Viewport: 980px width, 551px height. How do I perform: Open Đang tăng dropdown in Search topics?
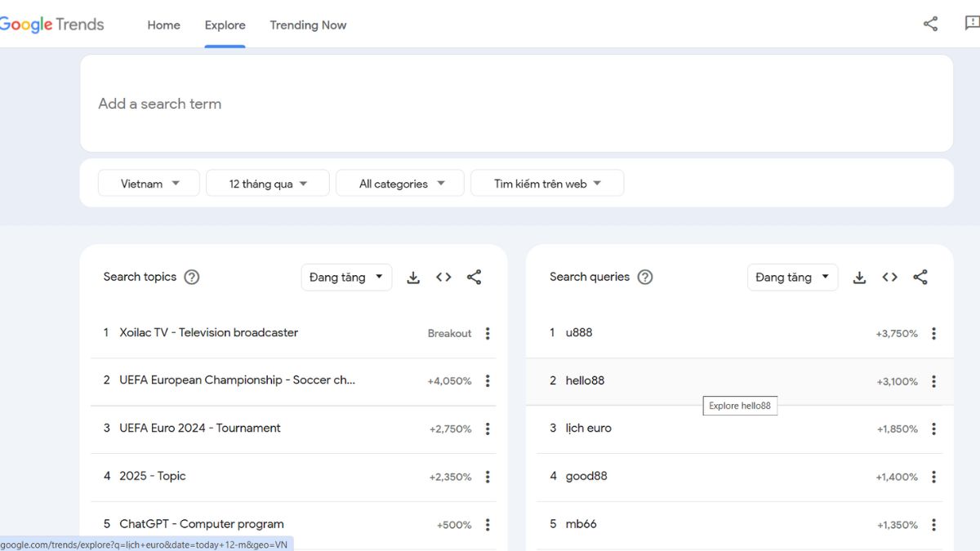pos(346,277)
